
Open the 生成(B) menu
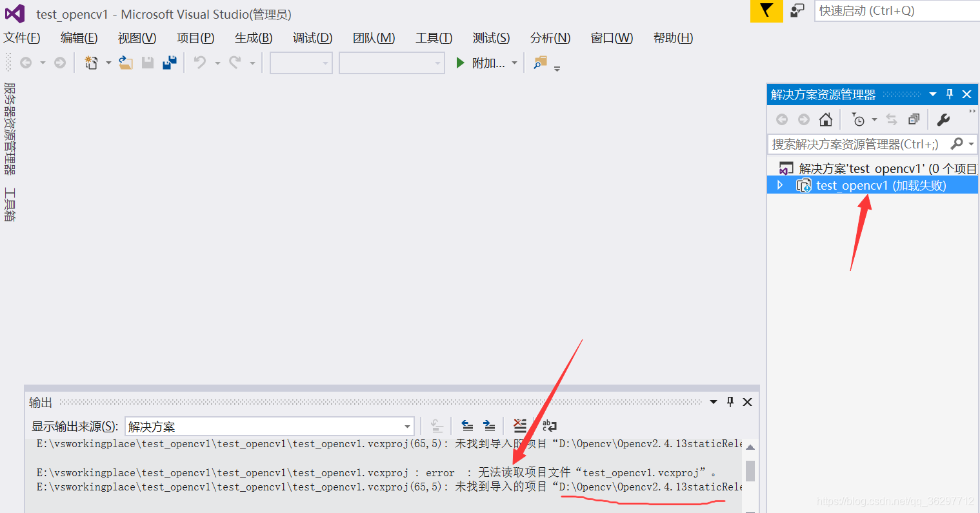click(254, 38)
